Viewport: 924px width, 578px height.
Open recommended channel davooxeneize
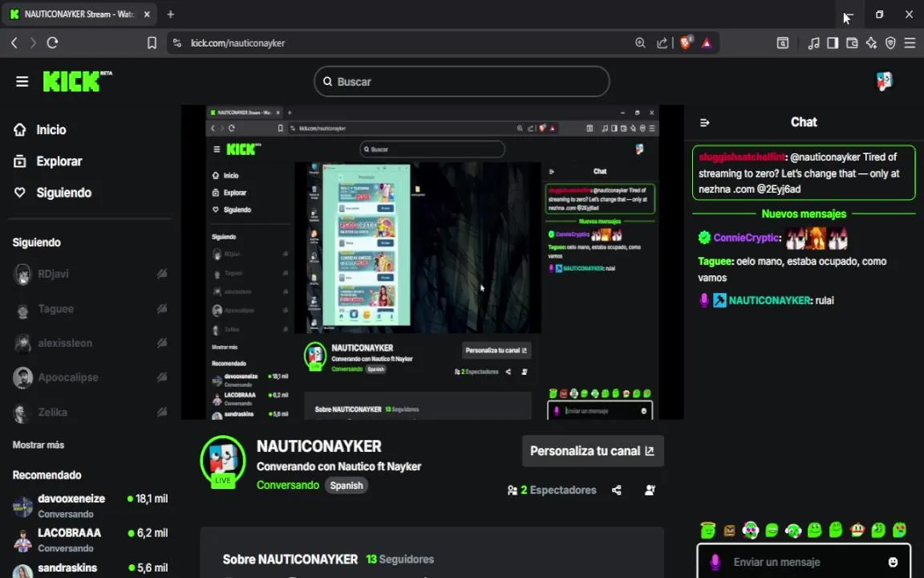click(x=90, y=506)
